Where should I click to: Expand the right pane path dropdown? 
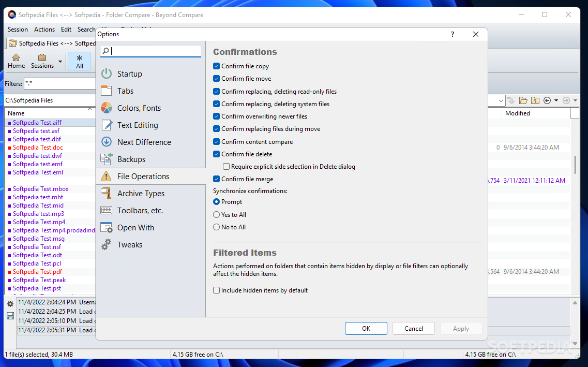coord(501,100)
